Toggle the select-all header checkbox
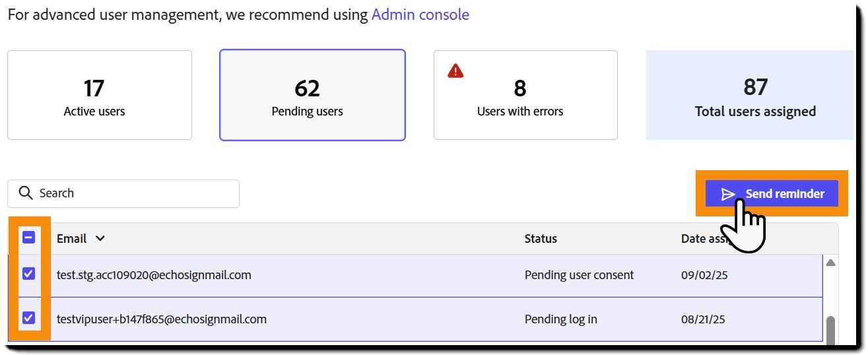The width and height of the screenshot is (868, 355). [28, 238]
